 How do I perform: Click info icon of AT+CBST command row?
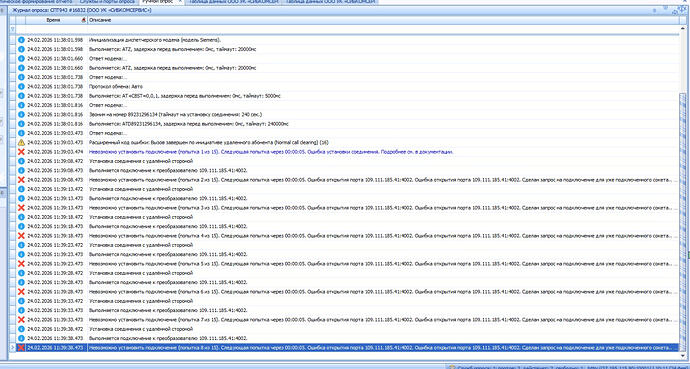pos(21,96)
